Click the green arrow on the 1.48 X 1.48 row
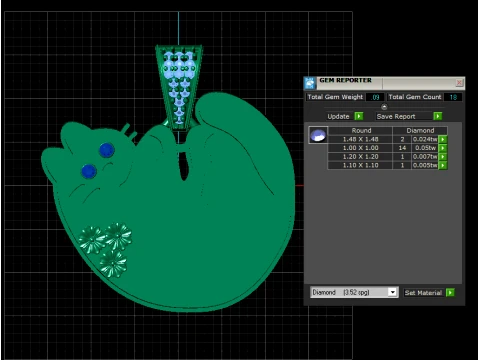480x360 pixels. (x=443, y=139)
